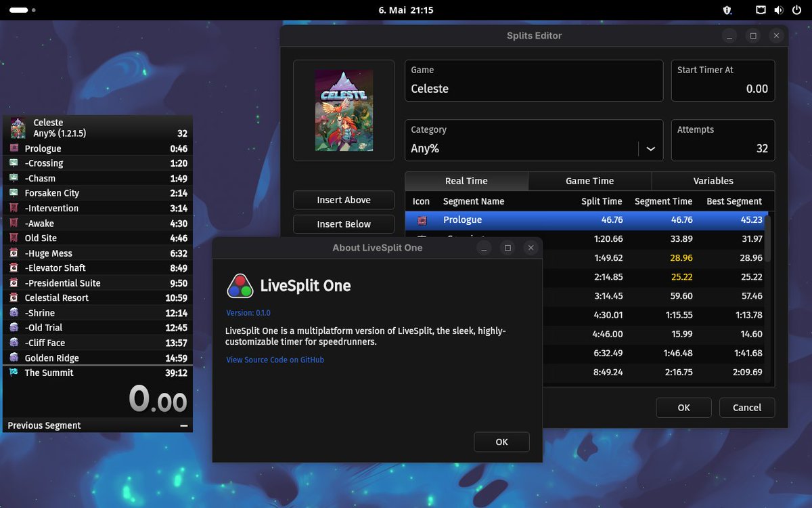Click the Best Segment column header
812x508 pixels.
point(734,201)
